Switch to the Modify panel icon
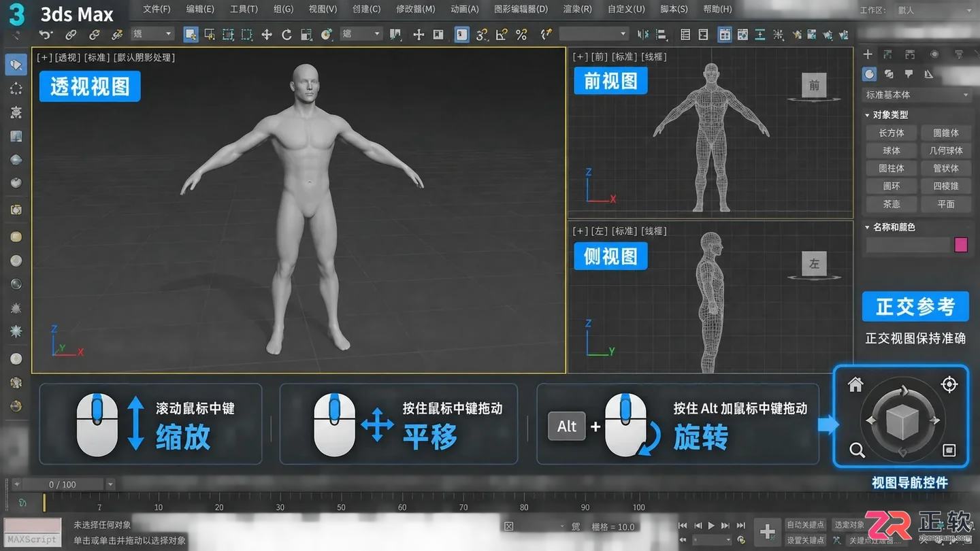 point(888,54)
